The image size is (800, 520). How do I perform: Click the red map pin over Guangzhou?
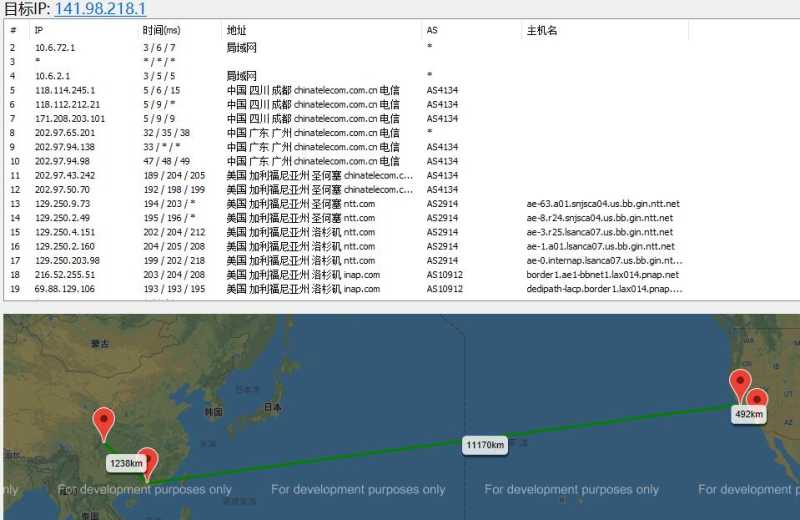148,463
